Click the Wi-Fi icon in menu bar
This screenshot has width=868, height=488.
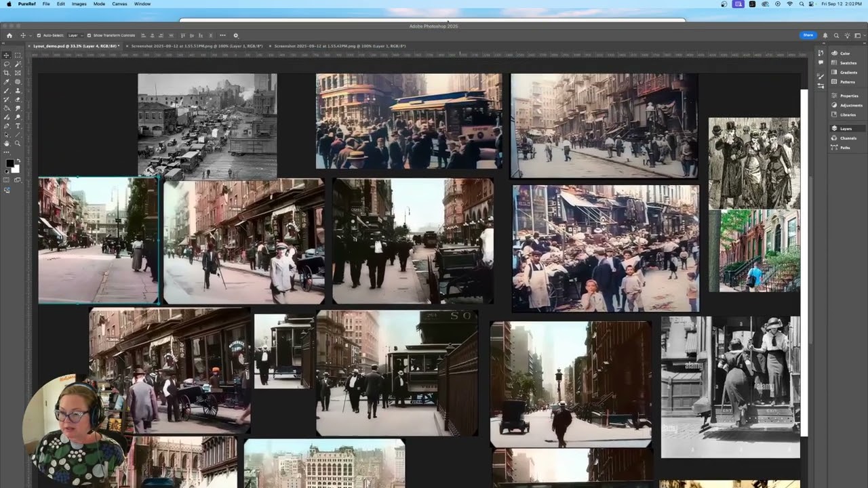point(789,4)
